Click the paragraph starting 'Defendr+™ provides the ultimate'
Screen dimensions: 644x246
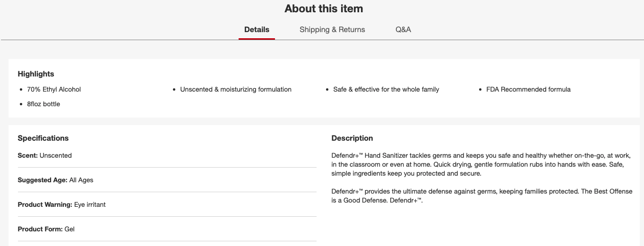coord(481,196)
